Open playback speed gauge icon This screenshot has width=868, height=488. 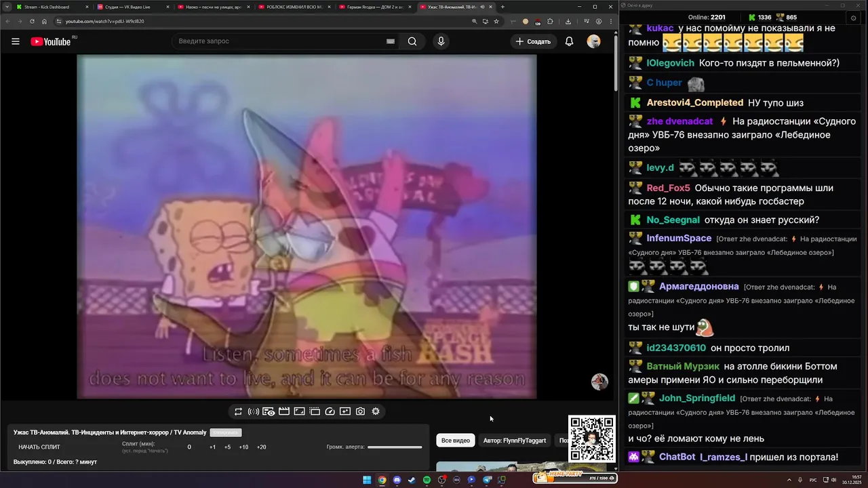[x=330, y=411]
